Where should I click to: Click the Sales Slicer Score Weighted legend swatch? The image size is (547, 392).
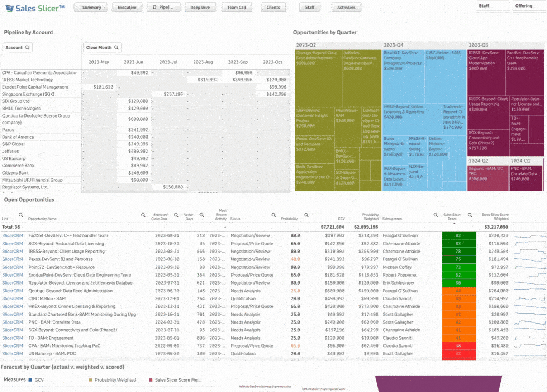[x=151, y=380]
